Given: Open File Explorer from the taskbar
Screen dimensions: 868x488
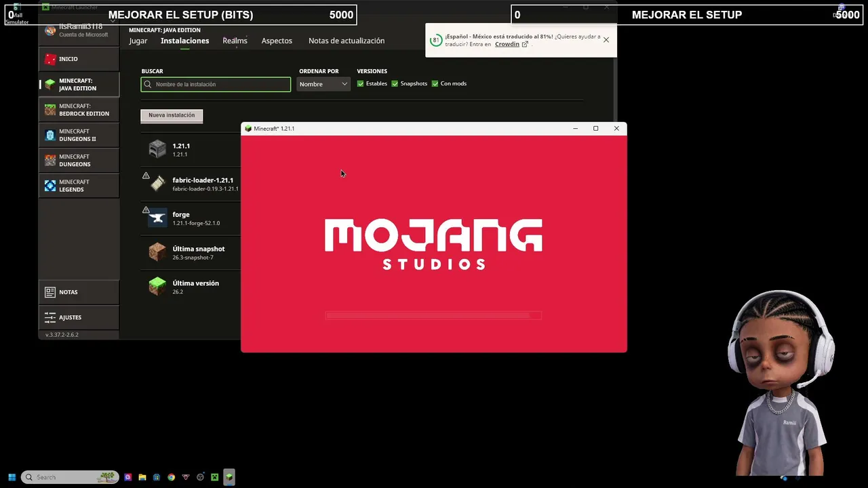Looking at the screenshot, I should [142, 477].
